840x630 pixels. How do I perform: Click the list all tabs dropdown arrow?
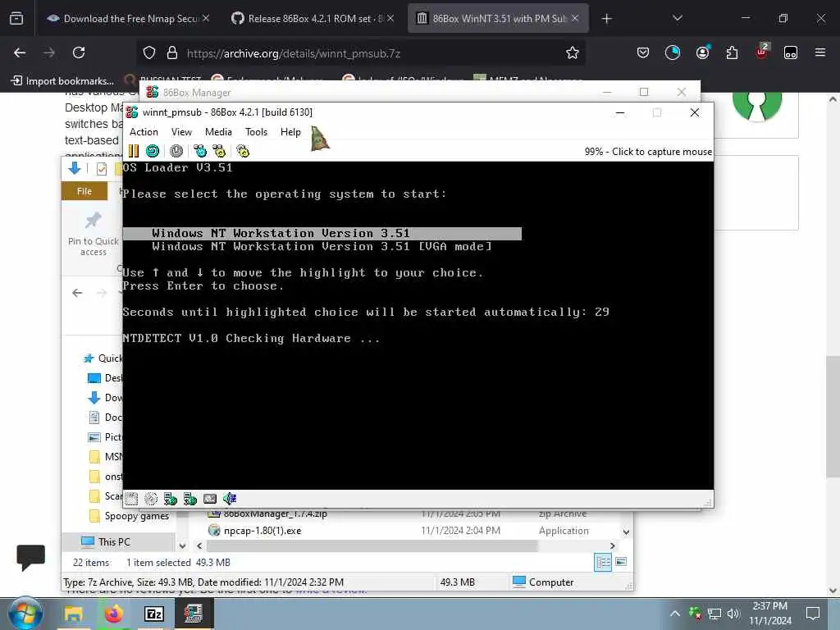click(x=677, y=18)
